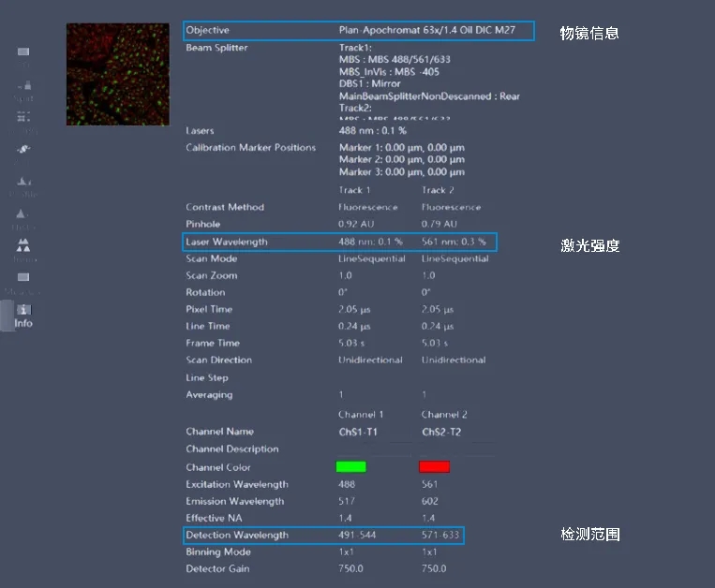Click the 'Averaging' row label

[x=209, y=395]
